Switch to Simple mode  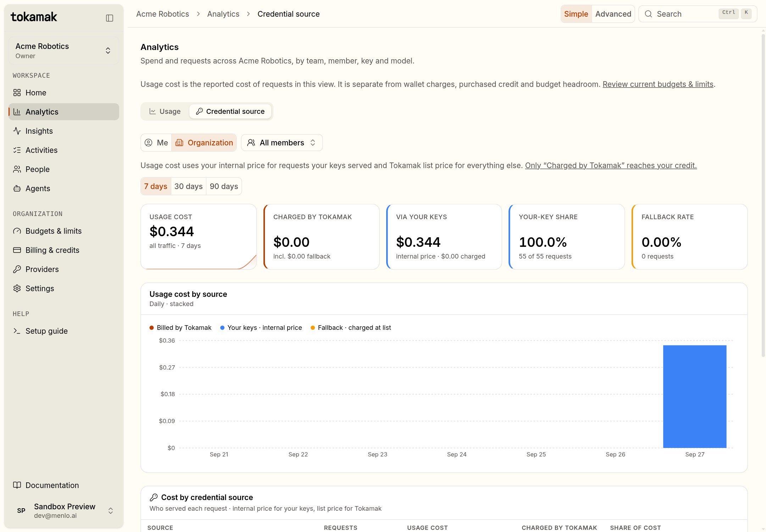[x=576, y=14]
